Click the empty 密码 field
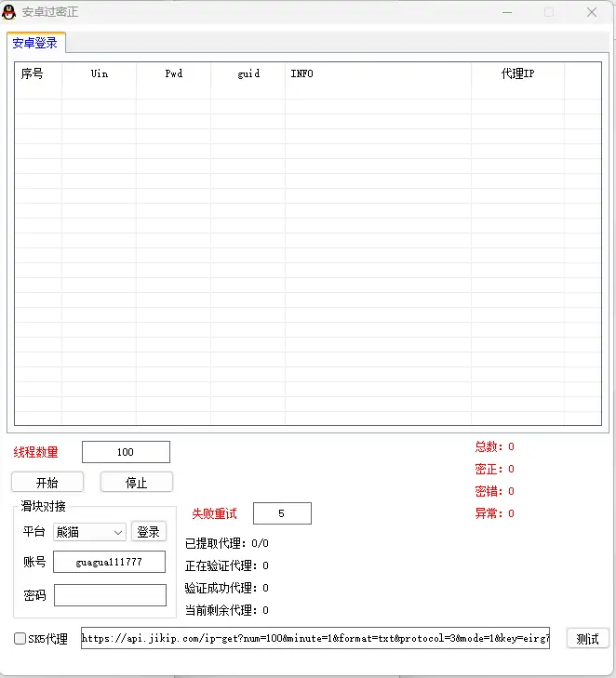Image resolution: width=616 pixels, height=678 pixels. (111, 595)
